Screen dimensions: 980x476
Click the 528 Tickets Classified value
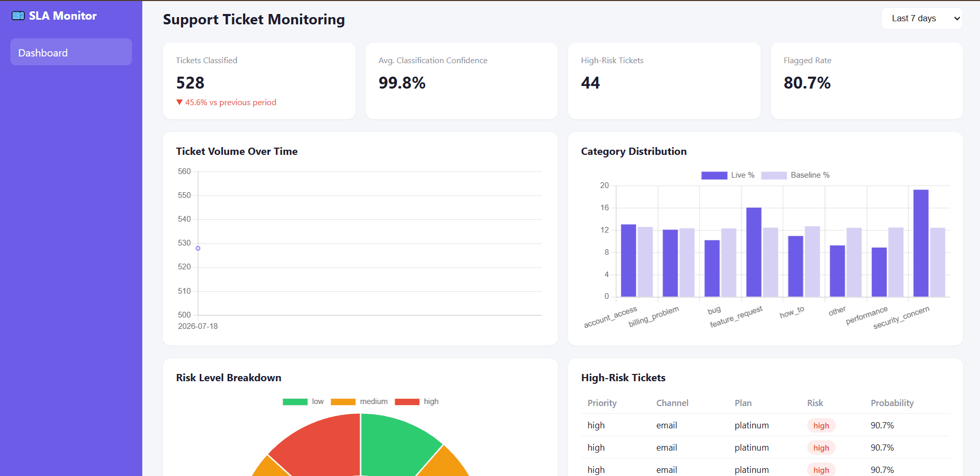(x=190, y=83)
